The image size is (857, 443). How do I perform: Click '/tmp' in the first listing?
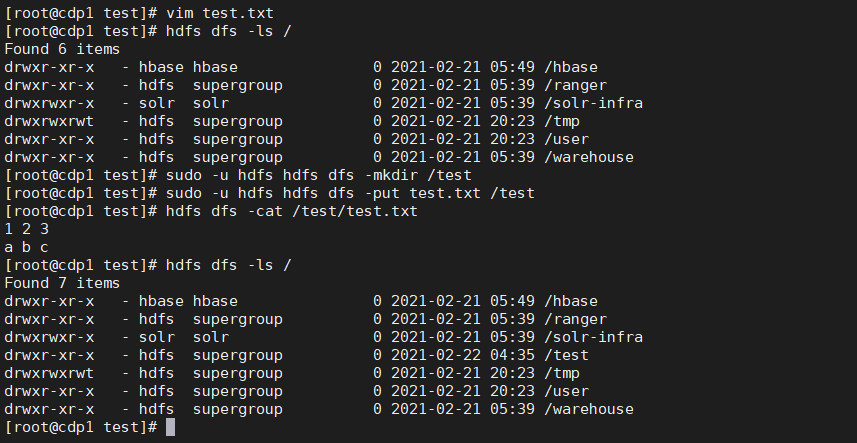click(x=562, y=121)
